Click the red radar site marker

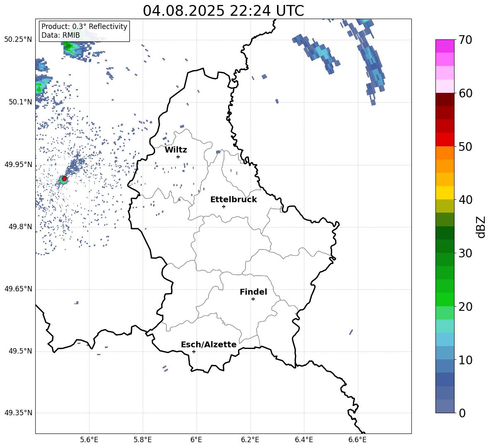click(64, 179)
